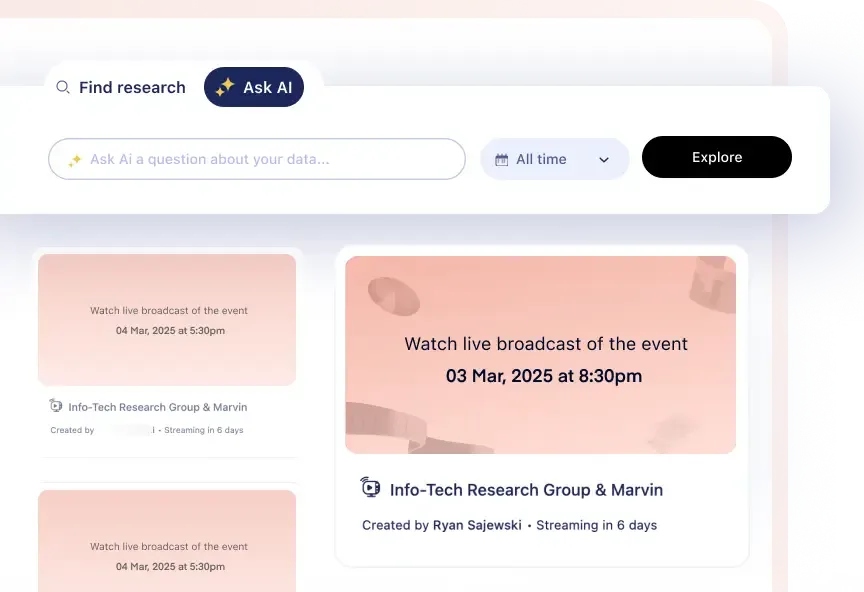Click the sparkle icon on the Ask AI pill
This screenshot has height=592, width=864.
tap(222, 88)
